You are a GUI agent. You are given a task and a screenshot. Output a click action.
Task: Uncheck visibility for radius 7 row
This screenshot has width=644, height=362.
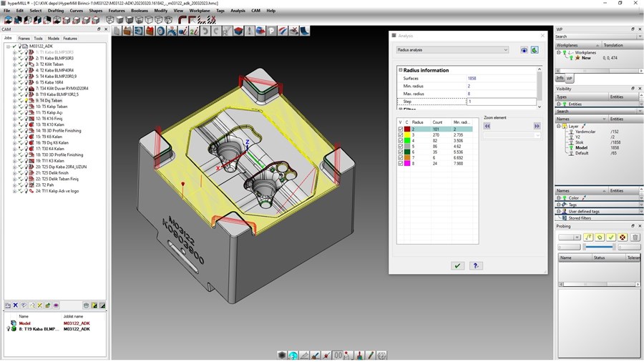click(x=401, y=157)
